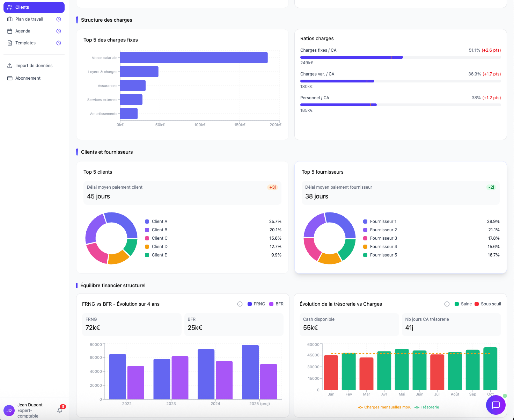Click the Charges fixes / CA progress bar
This screenshot has width=514, height=420.
pos(400,57)
